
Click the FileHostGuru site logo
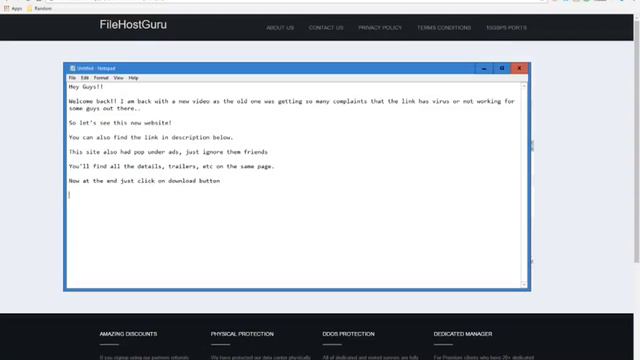[133, 25]
